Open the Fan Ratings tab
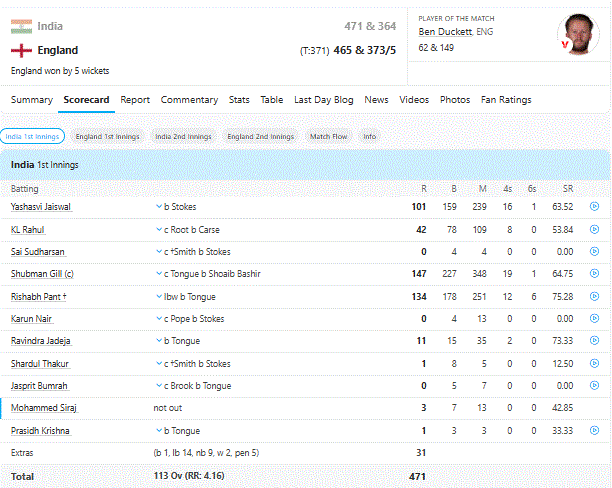This screenshot has width=612, height=488. pyautogui.click(x=506, y=100)
